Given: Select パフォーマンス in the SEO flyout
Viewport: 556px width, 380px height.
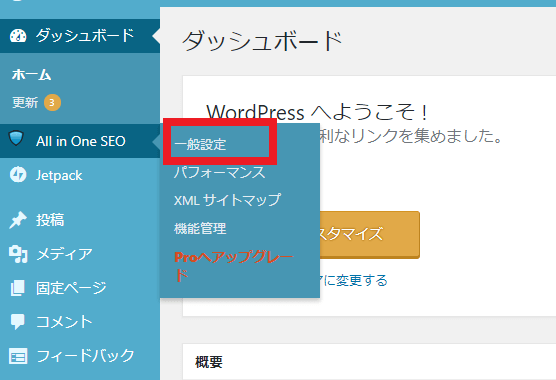Looking at the screenshot, I should 219,172.
